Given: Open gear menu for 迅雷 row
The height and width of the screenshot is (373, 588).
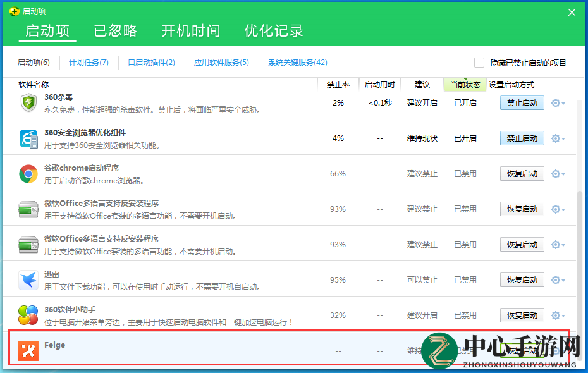Looking at the screenshot, I should click(558, 280).
